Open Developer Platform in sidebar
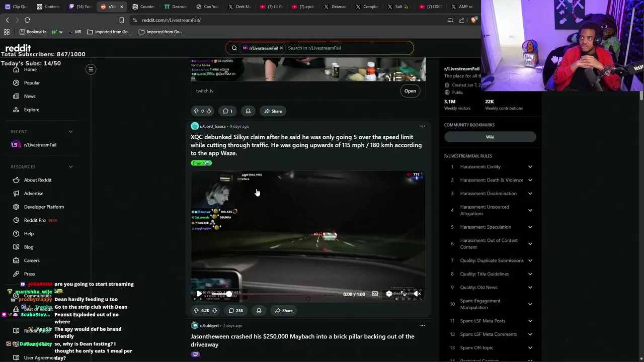The width and height of the screenshot is (644, 362). 44,207
